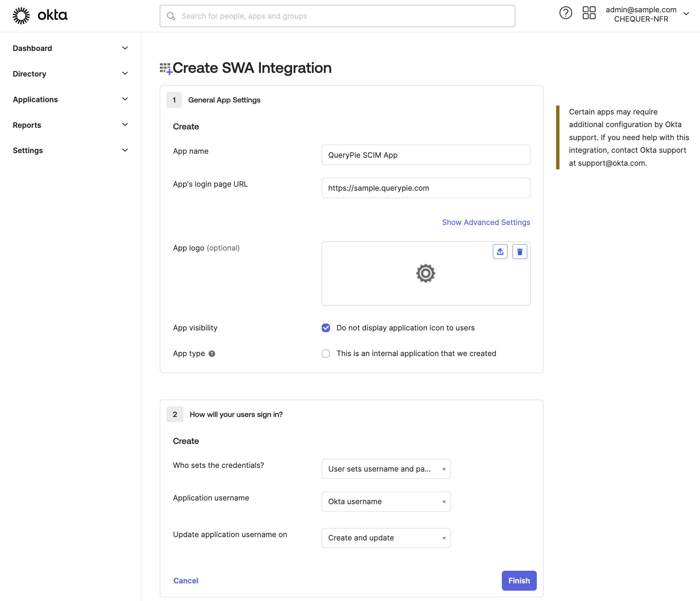Click the 'App visibility' label
700x601 pixels.
[x=195, y=328]
